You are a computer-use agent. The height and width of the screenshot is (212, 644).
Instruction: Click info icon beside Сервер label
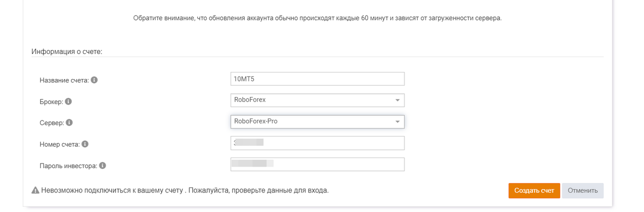point(69,122)
